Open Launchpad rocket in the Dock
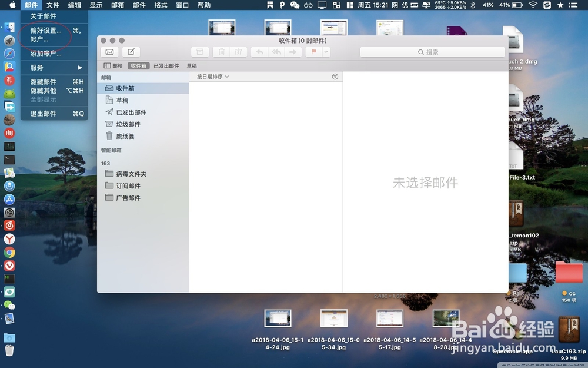 point(9,41)
